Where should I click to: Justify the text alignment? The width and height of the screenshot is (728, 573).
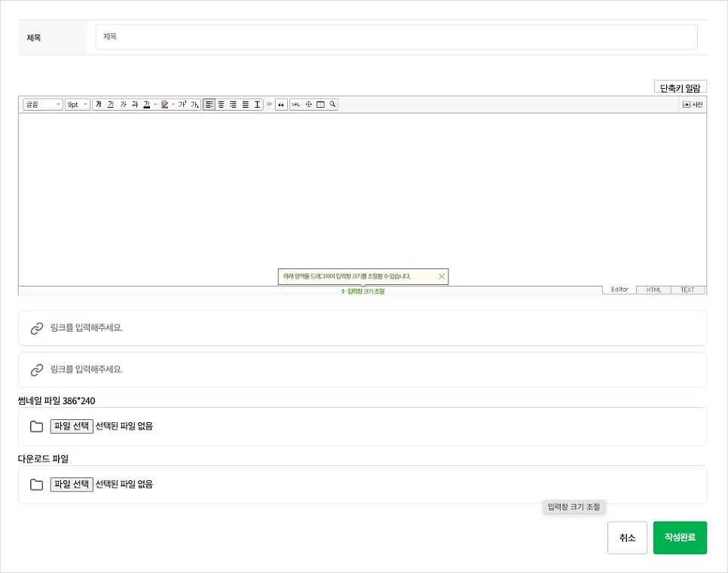pos(245,105)
